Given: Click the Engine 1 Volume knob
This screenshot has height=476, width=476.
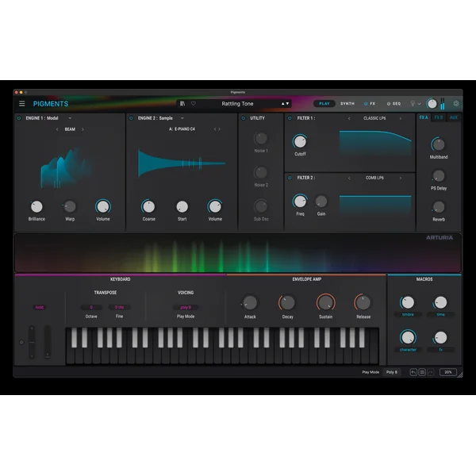Looking at the screenshot, I should [x=103, y=207].
